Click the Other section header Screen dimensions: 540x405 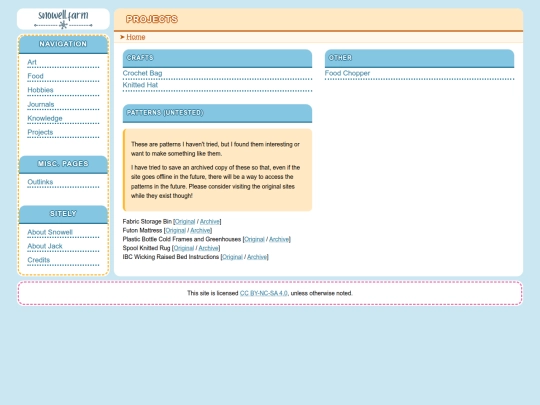click(419, 58)
